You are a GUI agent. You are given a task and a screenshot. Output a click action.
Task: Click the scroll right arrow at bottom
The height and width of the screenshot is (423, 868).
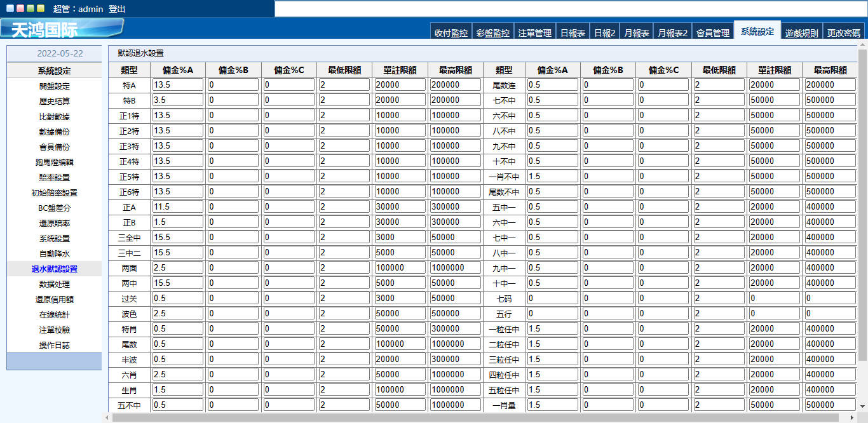coord(853,417)
